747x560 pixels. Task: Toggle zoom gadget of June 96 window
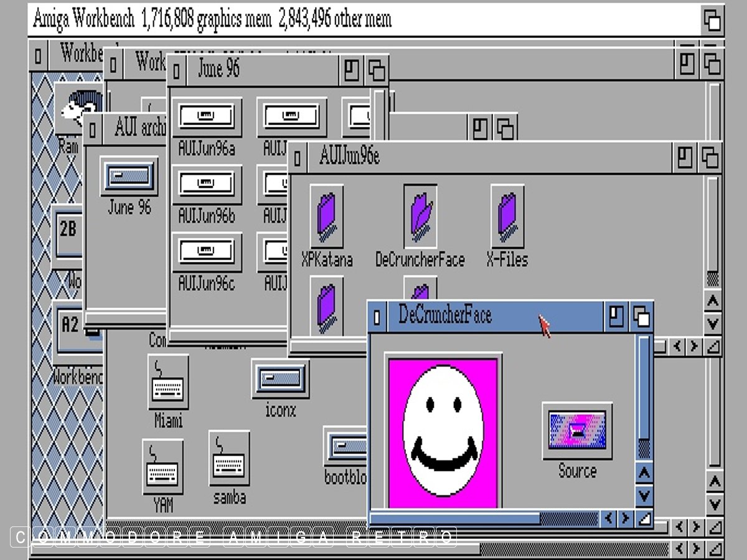click(x=352, y=70)
